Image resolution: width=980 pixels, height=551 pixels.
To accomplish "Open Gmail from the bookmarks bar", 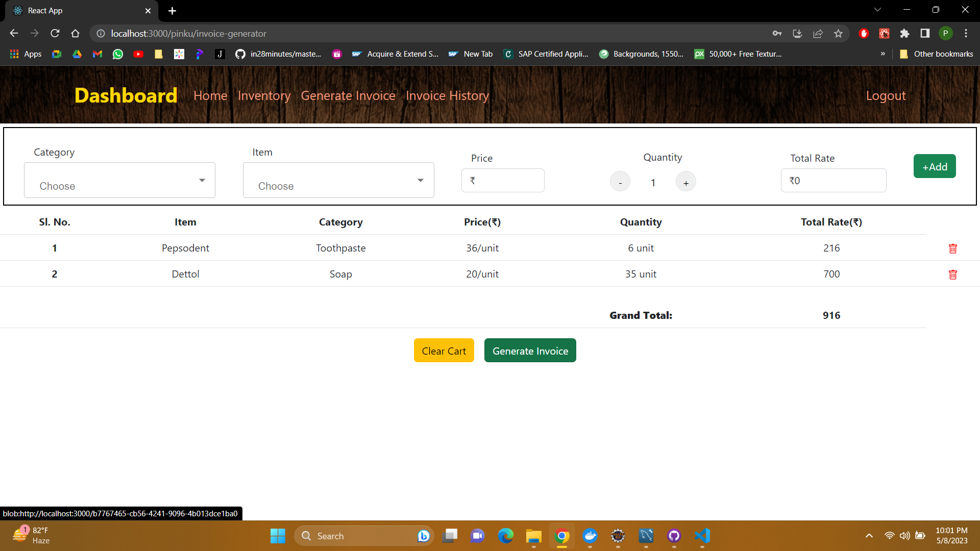I will tap(97, 54).
